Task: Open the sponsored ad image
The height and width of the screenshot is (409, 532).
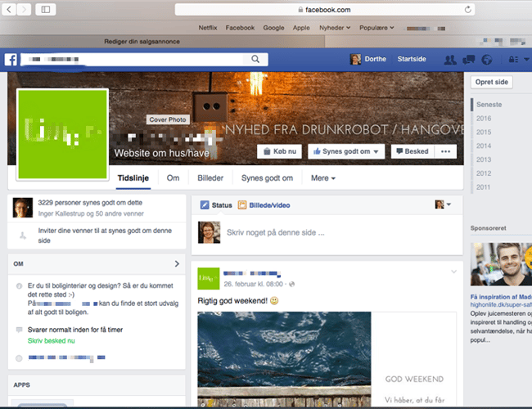Action: coord(501,264)
